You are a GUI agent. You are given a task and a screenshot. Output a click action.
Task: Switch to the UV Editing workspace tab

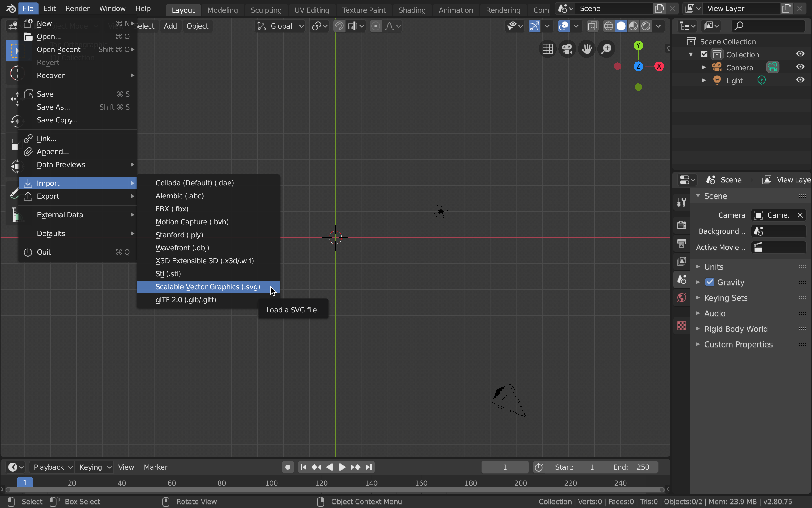312,10
